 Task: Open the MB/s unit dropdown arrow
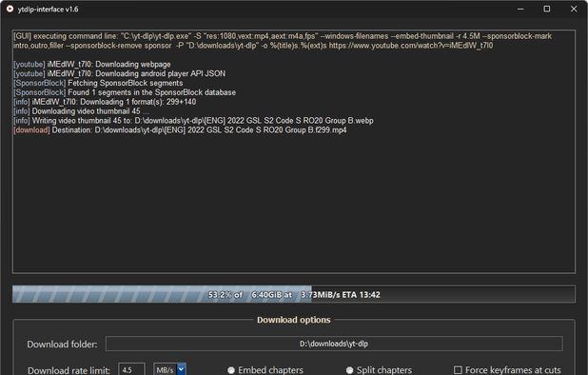182,369
